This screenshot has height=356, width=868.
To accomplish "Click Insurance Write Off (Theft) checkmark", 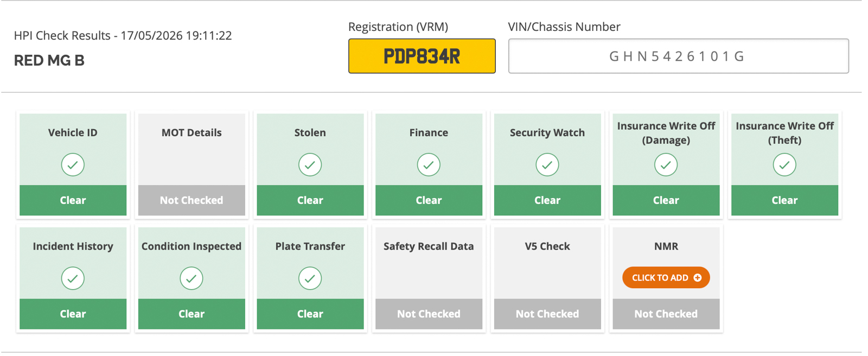I will pos(784,164).
